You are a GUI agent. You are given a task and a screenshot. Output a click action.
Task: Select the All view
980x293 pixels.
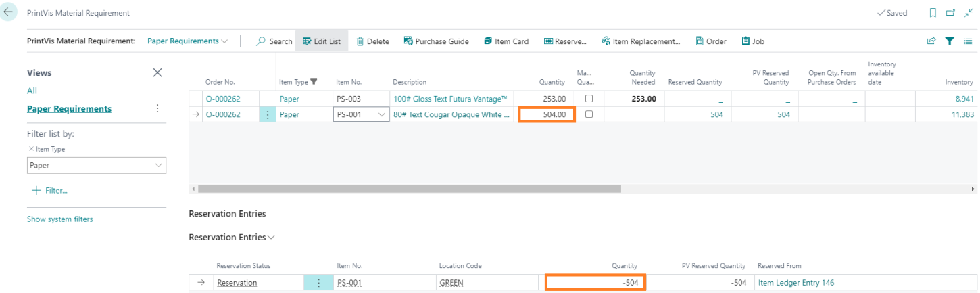point(32,91)
